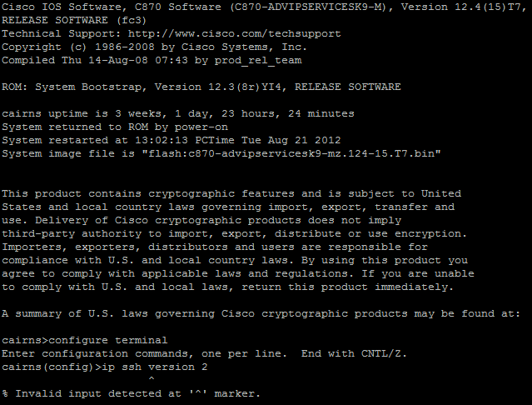Click the 'A summary of U.S. laws' line
Image resolution: width=532 pixels, height=405 pixels.
pos(261,313)
